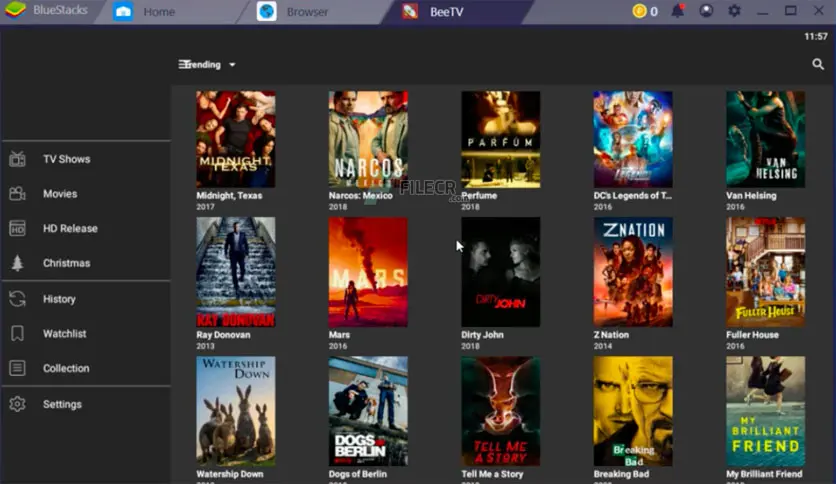The height and width of the screenshot is (484, 836).
Task: Click the BlueStacks coin counter
Action: 645,11
